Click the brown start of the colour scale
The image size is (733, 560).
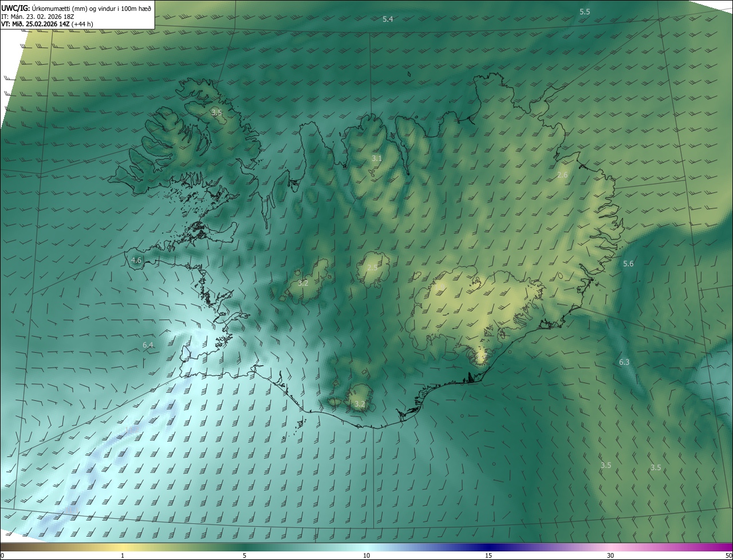coord(11,547)
